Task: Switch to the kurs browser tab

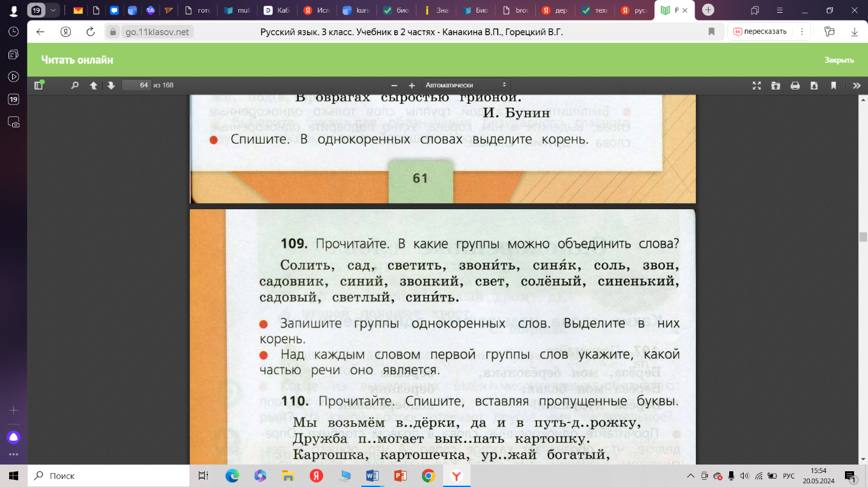Action: tap(356, 10)
